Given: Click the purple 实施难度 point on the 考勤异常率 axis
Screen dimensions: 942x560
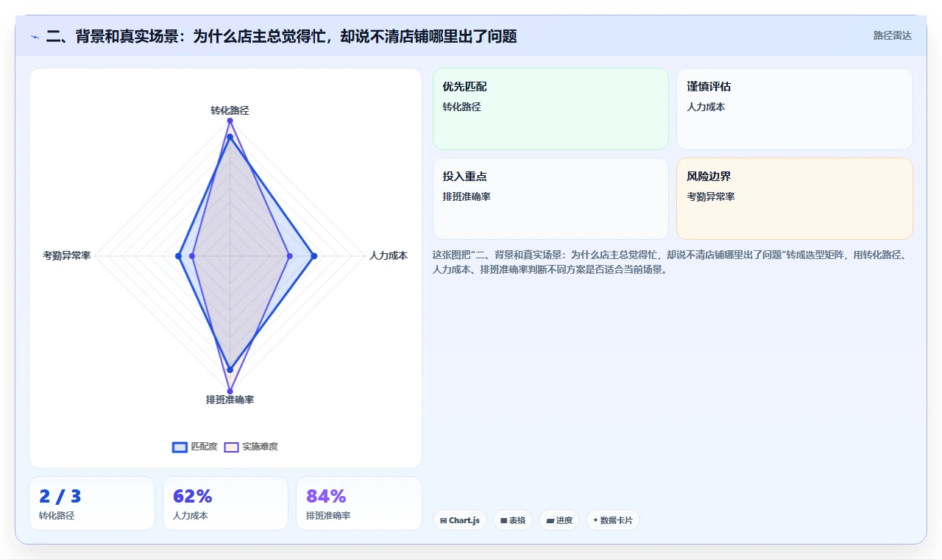Looking at the screenshot, I should point(192,256).
